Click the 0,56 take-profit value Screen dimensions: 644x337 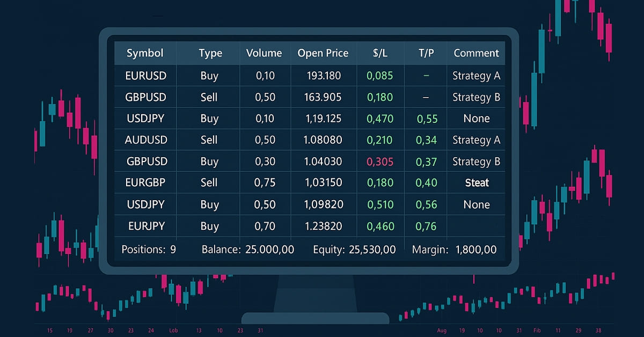427,204
